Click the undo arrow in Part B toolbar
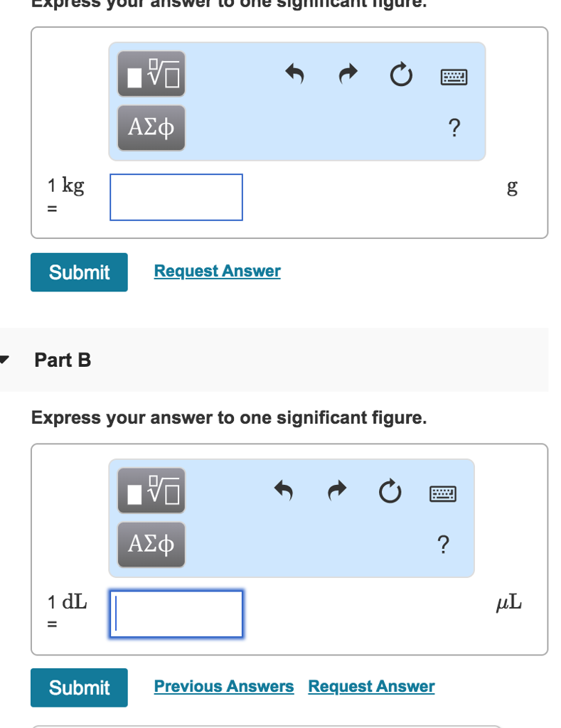 pos(284,491)
